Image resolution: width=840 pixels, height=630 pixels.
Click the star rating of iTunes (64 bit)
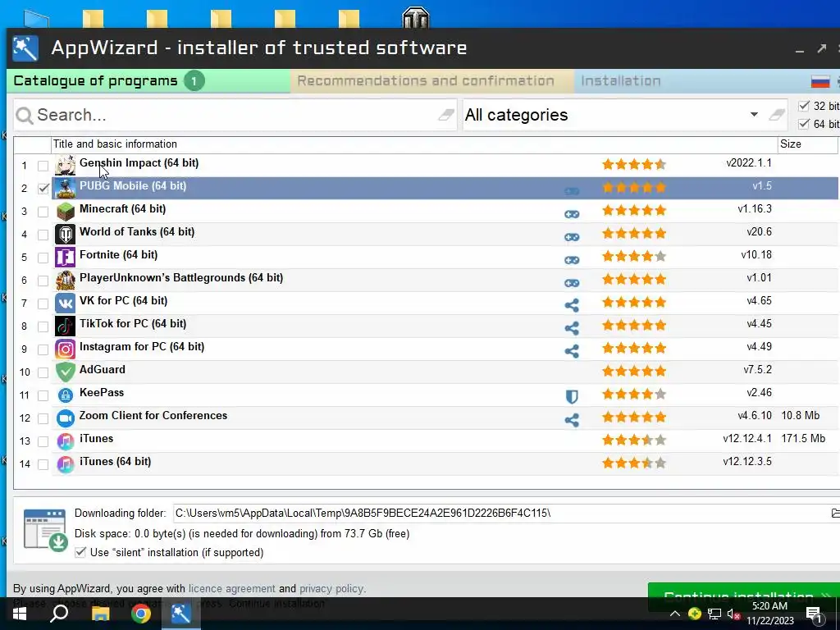pyautogui.click(x=634, y=463)
